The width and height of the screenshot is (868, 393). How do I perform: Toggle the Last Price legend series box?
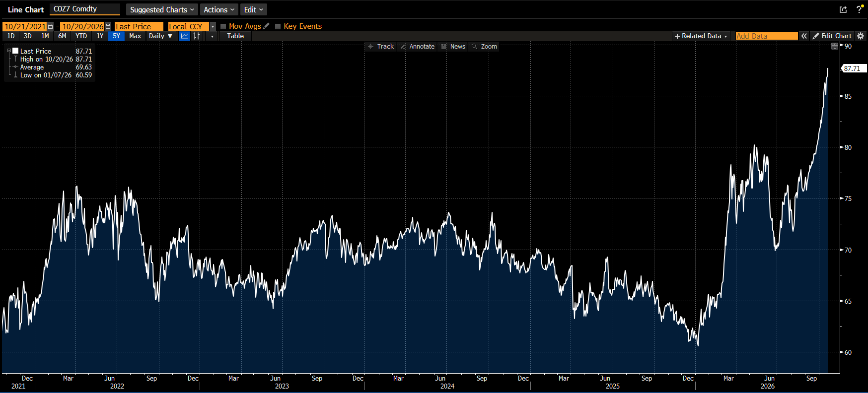[x=15, y=51]
